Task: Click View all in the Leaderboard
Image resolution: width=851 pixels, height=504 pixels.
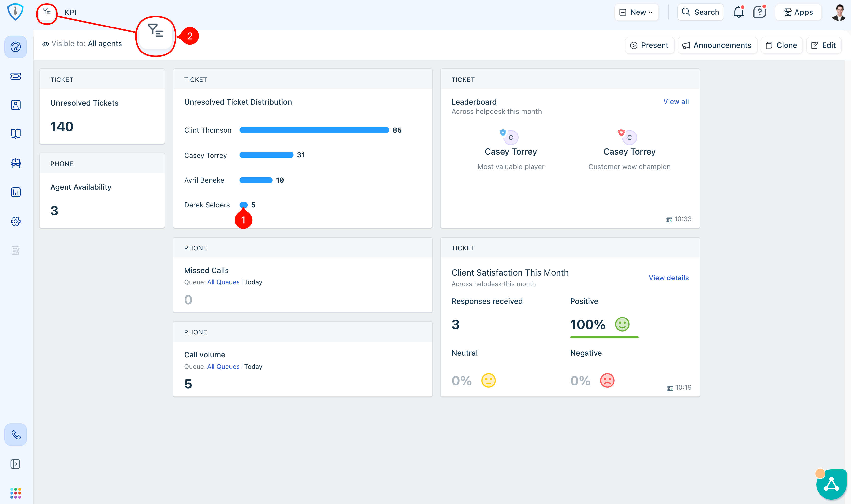Action: click(x=676, y=102)
